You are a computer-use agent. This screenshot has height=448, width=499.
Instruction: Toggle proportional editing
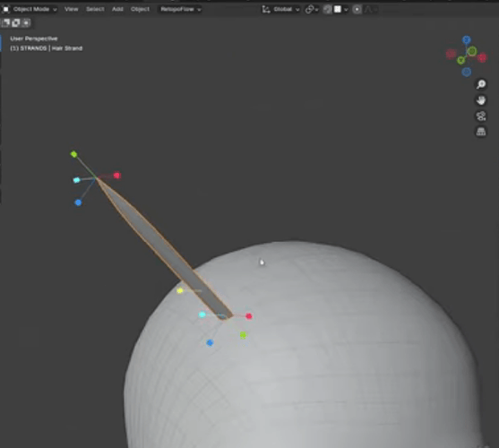pos(357,10)
